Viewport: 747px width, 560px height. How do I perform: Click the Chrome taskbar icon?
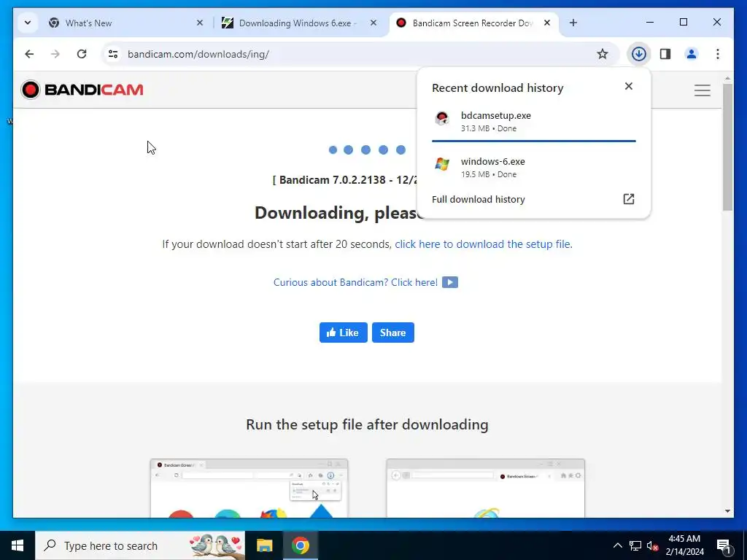coord(300,545)
